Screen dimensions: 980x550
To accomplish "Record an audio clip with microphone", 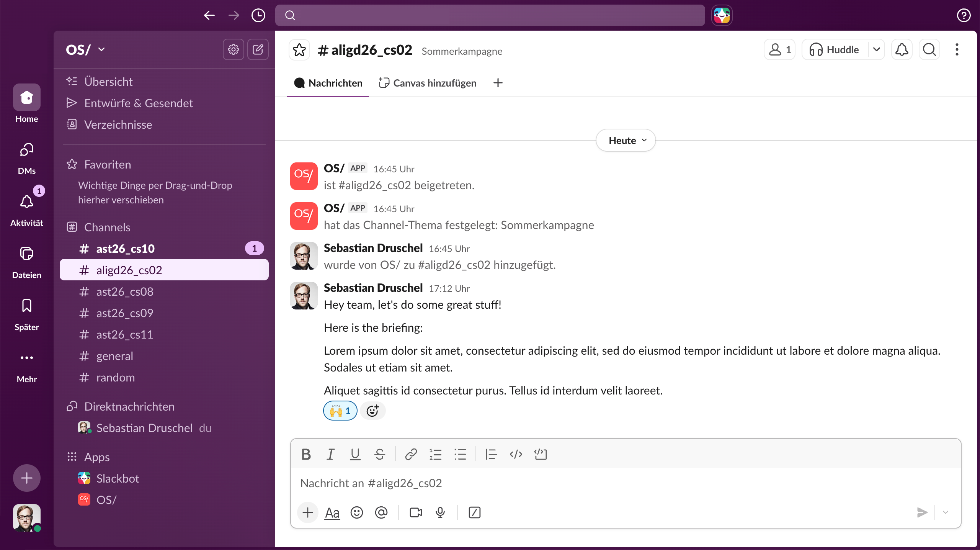I will pyautogui.click(x=440, y=512).
